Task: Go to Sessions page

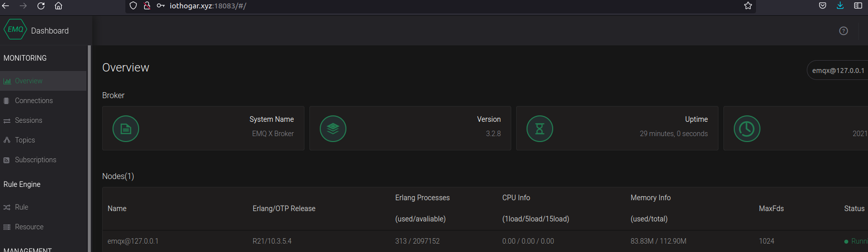Action: coord(28,120)
